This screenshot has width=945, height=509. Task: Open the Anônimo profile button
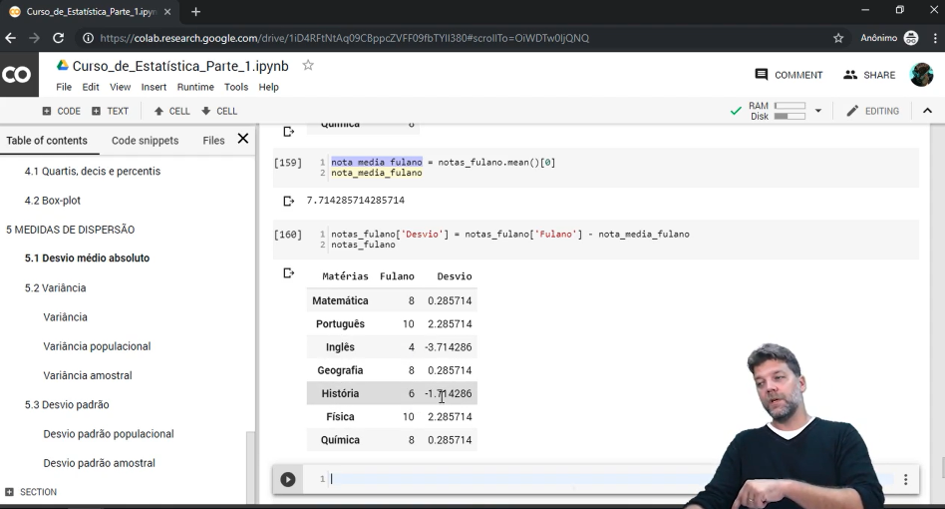pyautogui.click(x=889, y=38)
